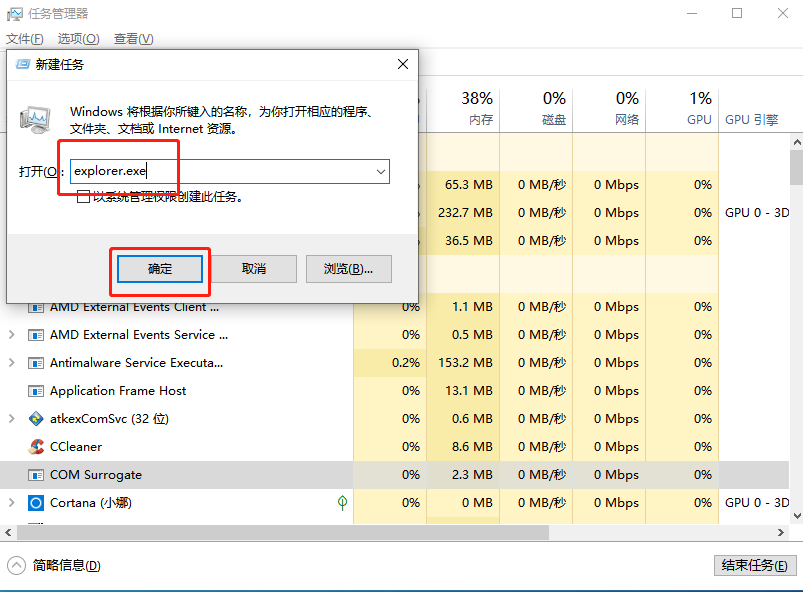Open the 文件(F) menu
The width and height of the screenshot is (803, 592).
coord(25,39)
